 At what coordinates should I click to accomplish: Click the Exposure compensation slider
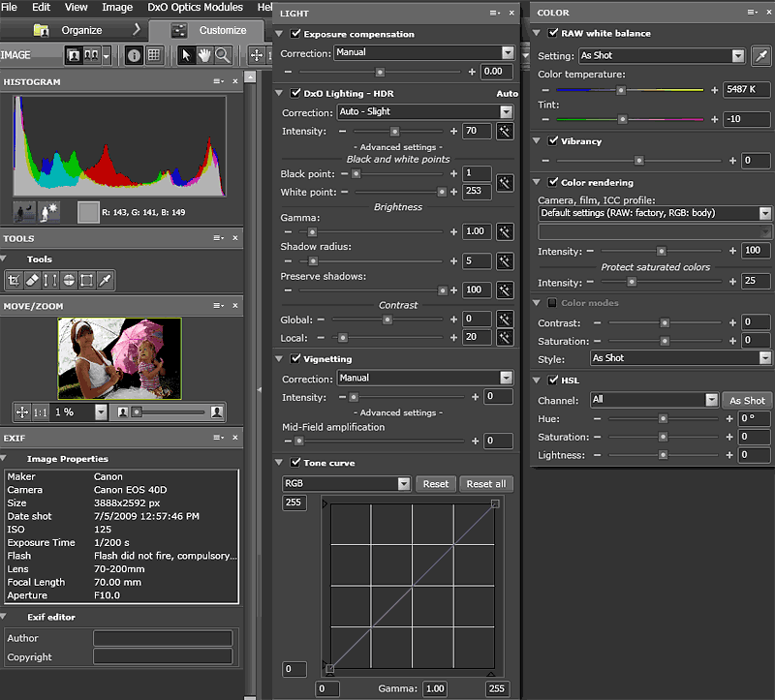point(380,72)
